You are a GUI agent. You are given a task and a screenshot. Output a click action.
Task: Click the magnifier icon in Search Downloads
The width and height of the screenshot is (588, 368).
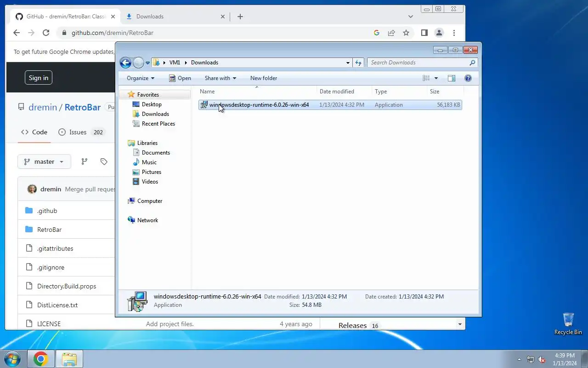(472, 63)
